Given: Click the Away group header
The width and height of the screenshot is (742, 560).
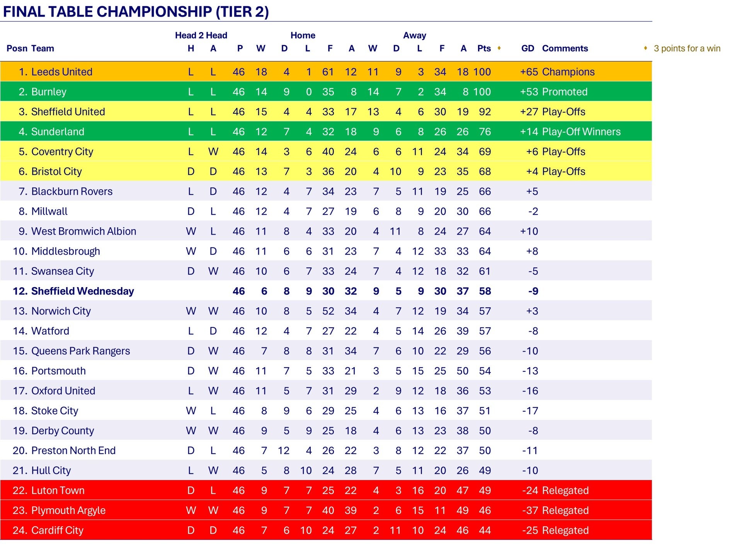Looking at the screenshot, I should pos(414,36).
